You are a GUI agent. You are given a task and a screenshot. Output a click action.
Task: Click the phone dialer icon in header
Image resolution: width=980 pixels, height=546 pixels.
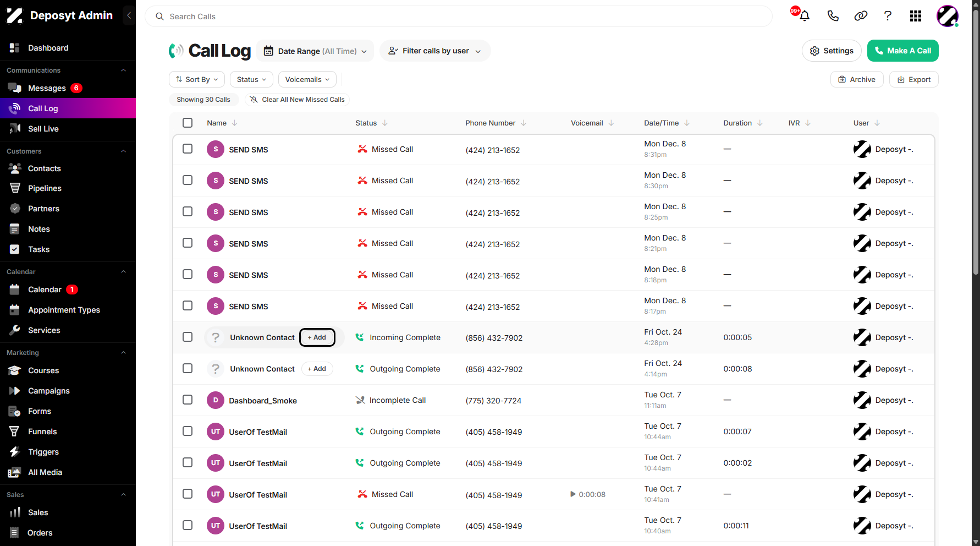(x=833, y=16)
